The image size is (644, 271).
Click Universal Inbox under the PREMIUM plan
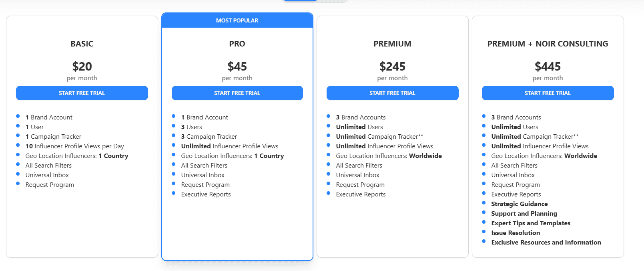point(357,175)
